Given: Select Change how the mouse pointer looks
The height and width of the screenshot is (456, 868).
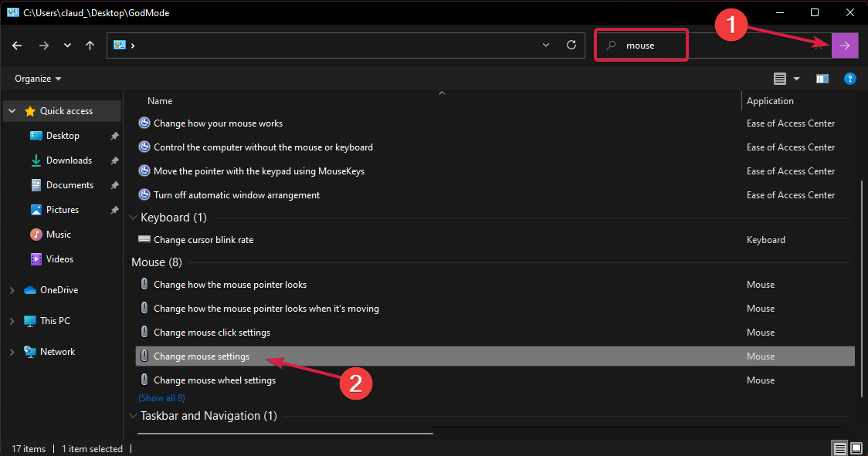Looking at the screenshot, I should [x=230, y=285].
